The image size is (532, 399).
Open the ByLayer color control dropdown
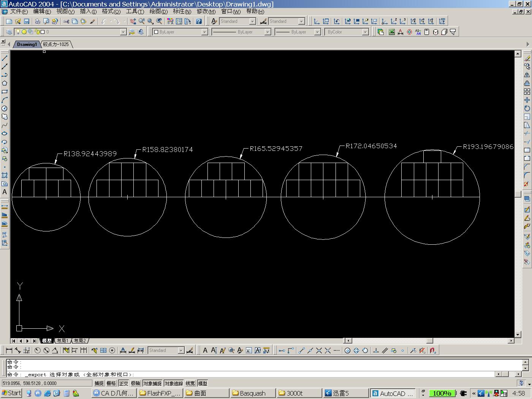204,32
